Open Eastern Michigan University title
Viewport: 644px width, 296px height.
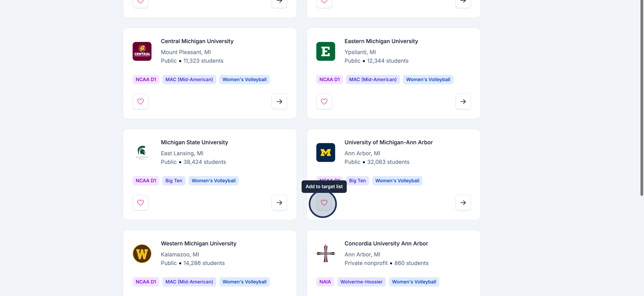[381, 41]
